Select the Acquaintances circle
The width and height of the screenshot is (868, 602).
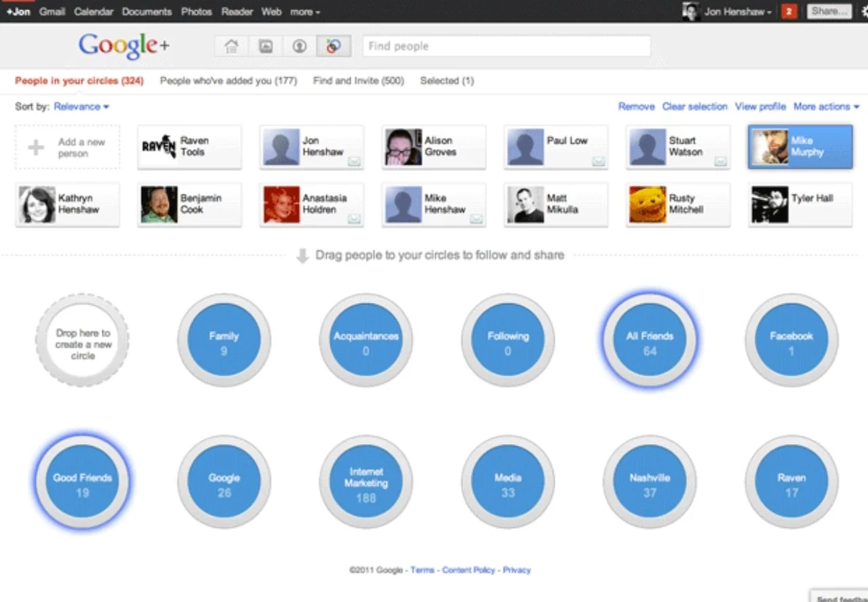tap(366, 340)
